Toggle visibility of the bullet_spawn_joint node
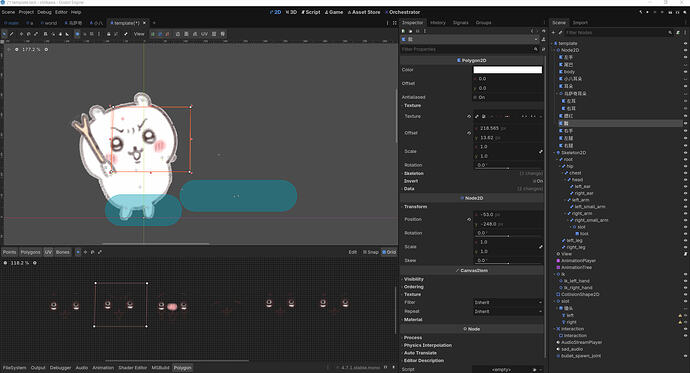690x373 pixels. coord(685,356)
